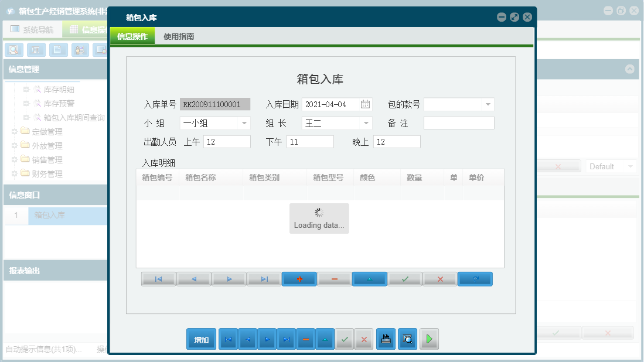Select the add record plus icon in 入库明细 toolbar

pos(299,279)
